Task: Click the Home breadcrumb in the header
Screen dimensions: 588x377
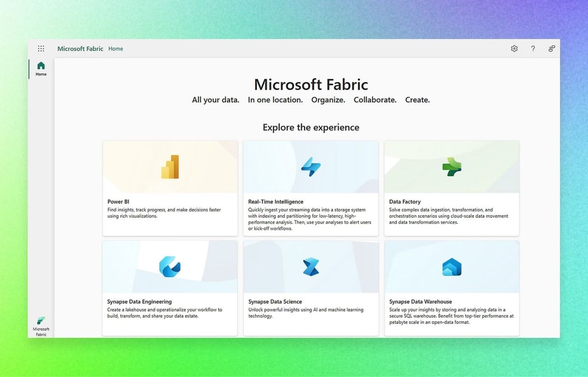Action: 115,48
